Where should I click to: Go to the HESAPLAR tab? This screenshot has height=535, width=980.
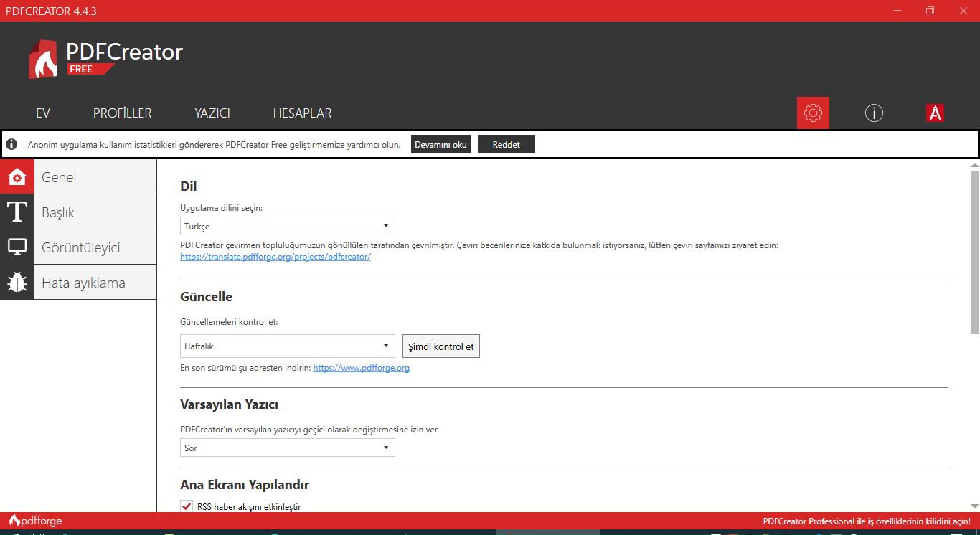[x=302, y=113]
